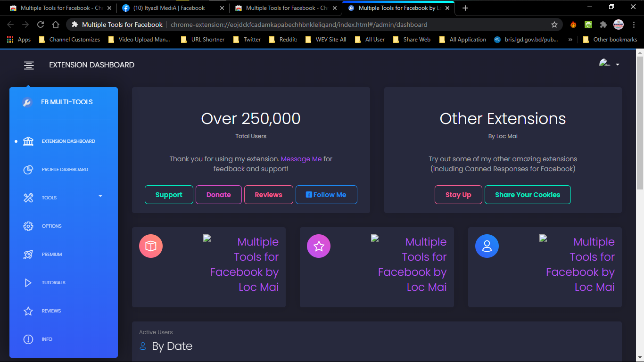Open Tutorials play icon
644x362 pixels.
point(28,283)
